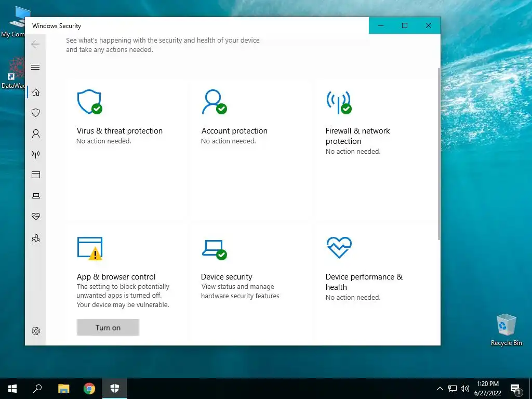
Task: Open App & browser control sidebar icon
Action: pos(36,175)
